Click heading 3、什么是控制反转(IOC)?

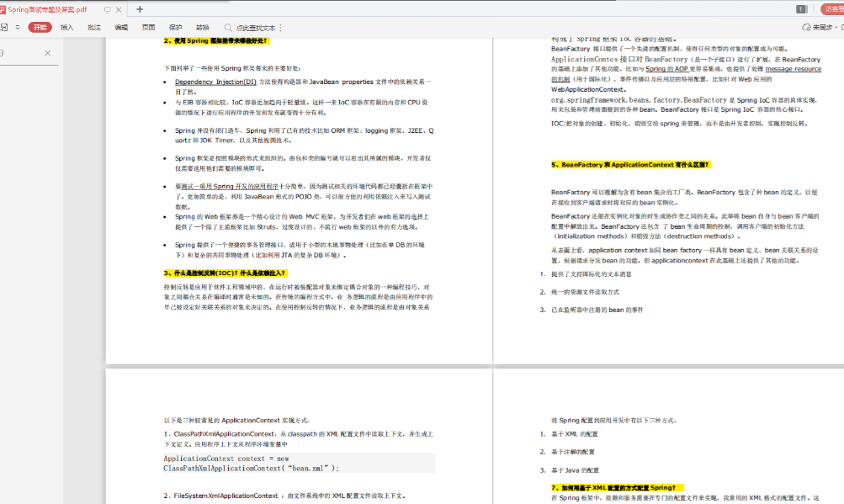point(226,273)
